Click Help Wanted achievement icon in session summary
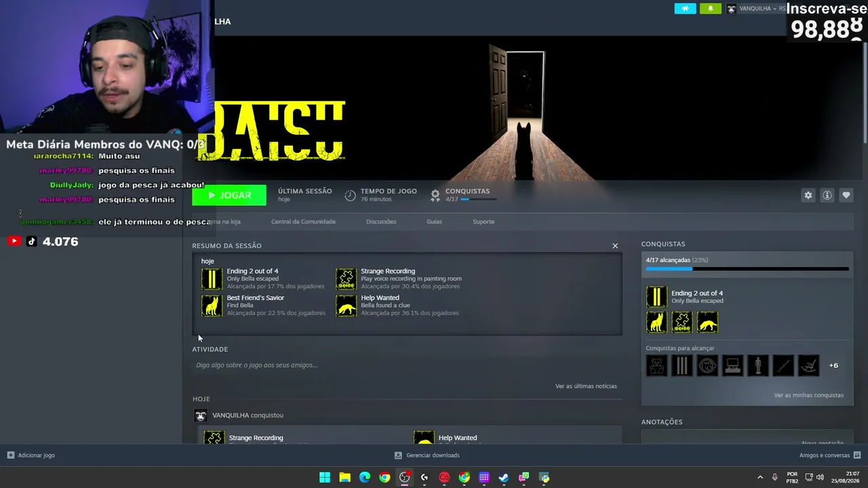Viewport: 868px width, 488px height. click(346, 306)
